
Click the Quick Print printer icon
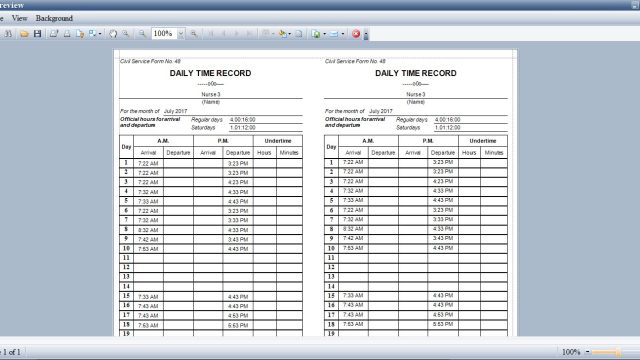pos(67,34)
